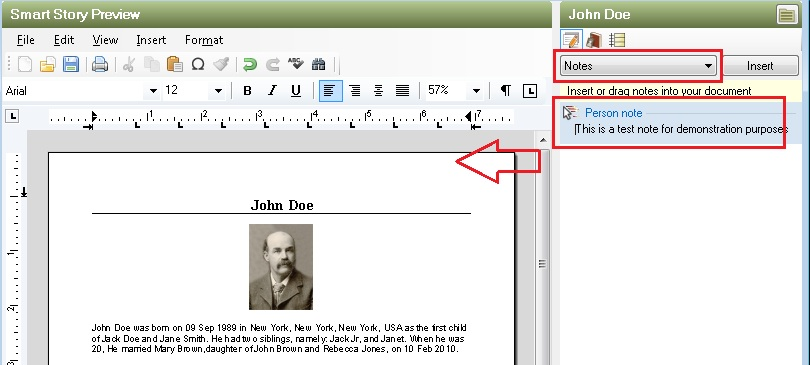Click the test note text for demonstration purposes
The width and height of the screenshot is (810, 365).
[682, 129]
